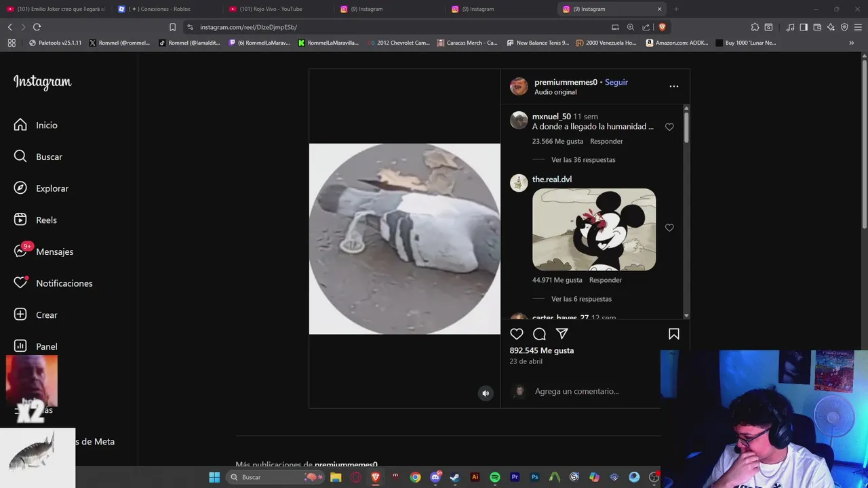This screenshot has height=488, width=868.
Task: Click comments scrollbar down arrow
Action: pyautogui.click(x=686, y=316)
